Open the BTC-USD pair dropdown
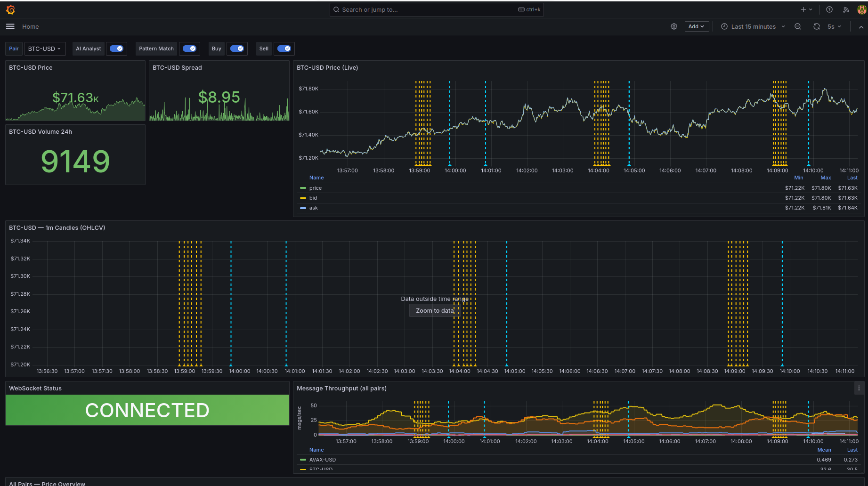 [45, 49]
